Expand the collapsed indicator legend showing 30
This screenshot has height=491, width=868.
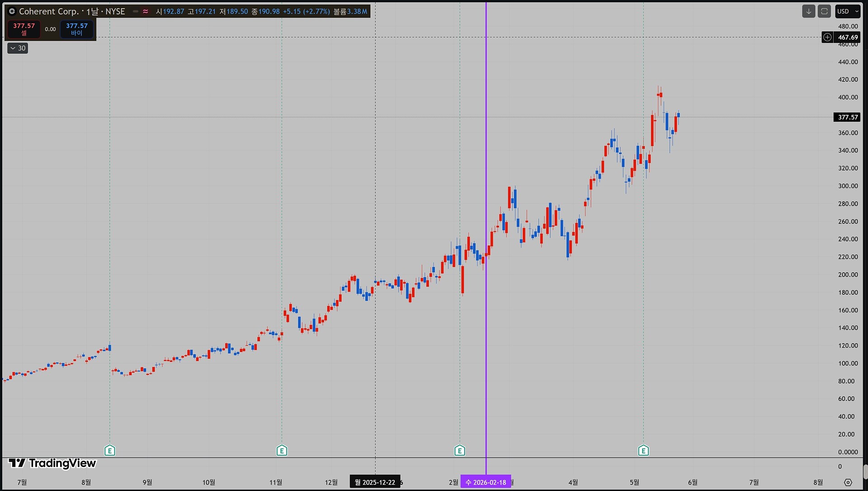18,48
